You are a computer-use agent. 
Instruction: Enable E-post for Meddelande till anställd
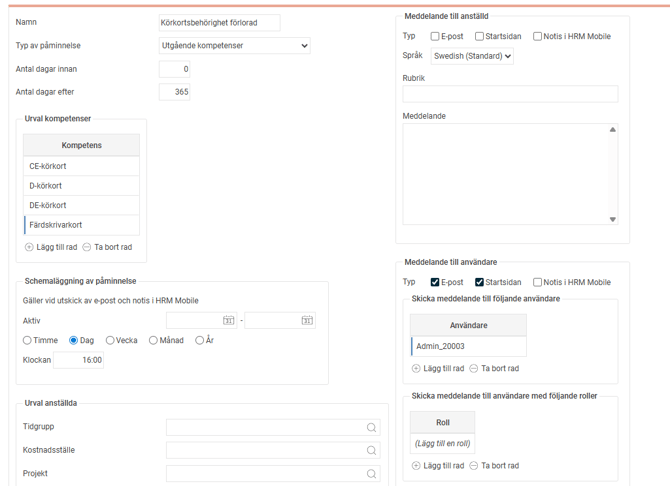pyautogui.click(x=435, y=37)
